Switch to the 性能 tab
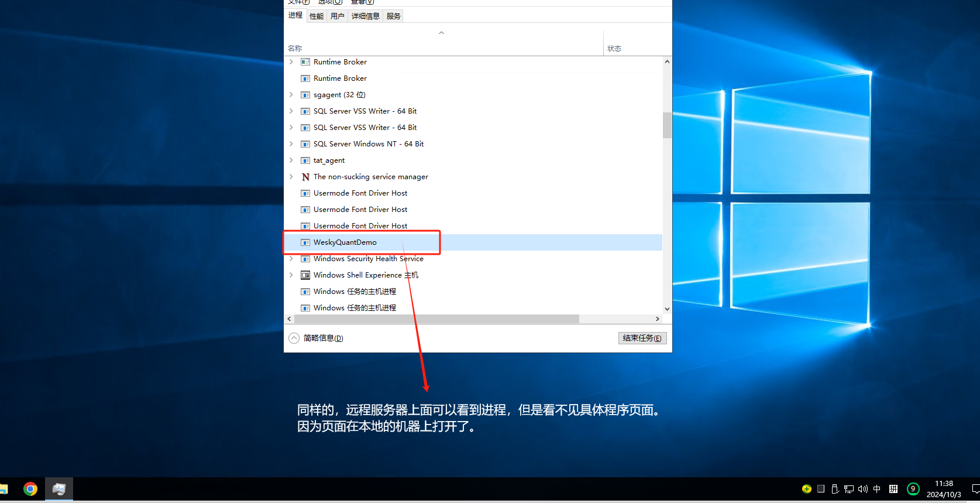 (x=317, y=16)
